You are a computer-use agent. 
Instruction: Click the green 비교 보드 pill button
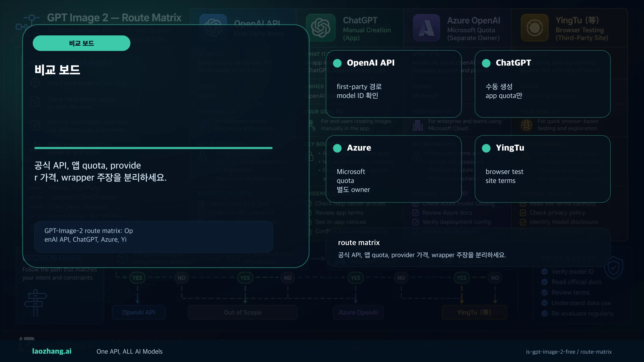[82, 43]
